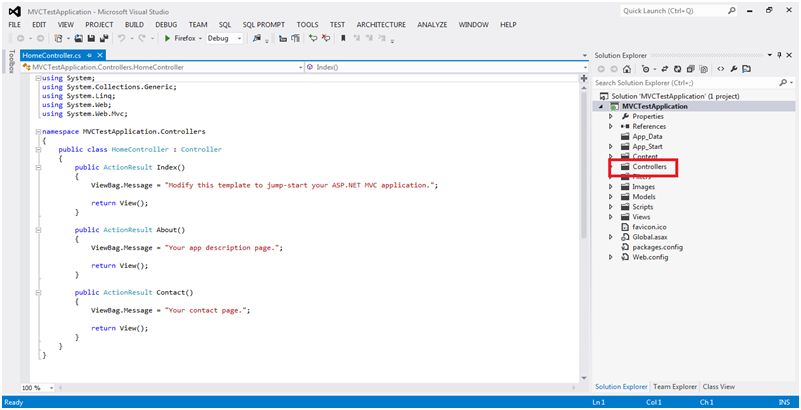Close the HomeController.cs tab with its X

(x=100, y=55)
